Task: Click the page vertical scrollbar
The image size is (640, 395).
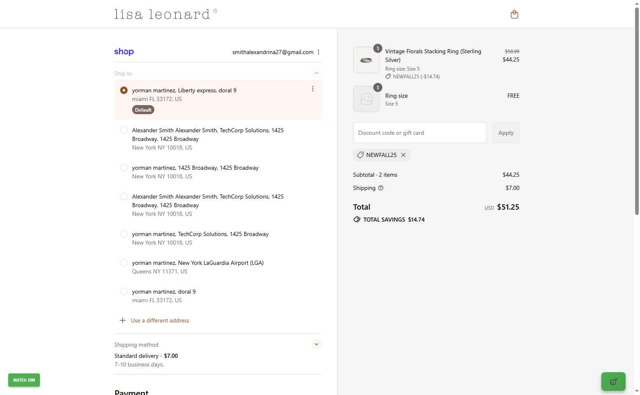Action: 637,110
